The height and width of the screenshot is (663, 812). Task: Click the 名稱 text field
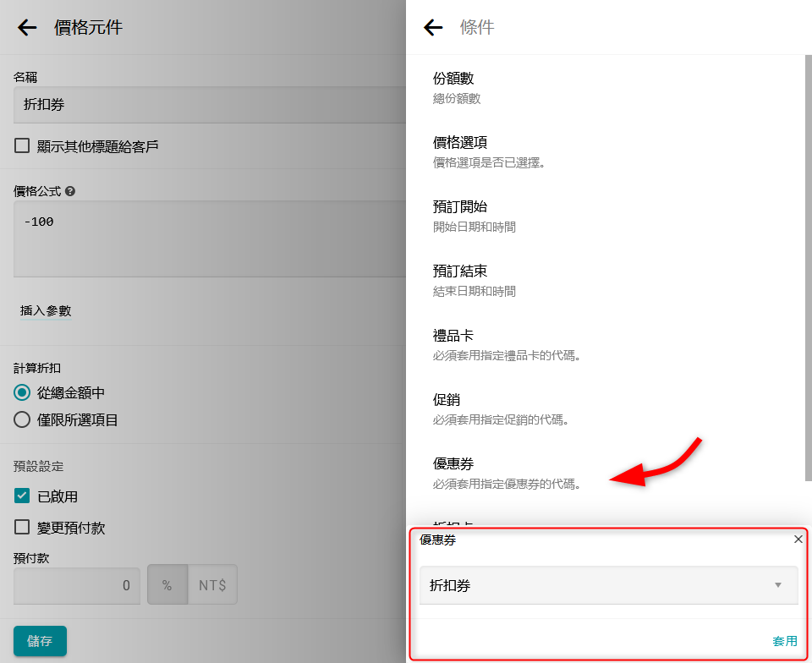(x=207, y=105)
